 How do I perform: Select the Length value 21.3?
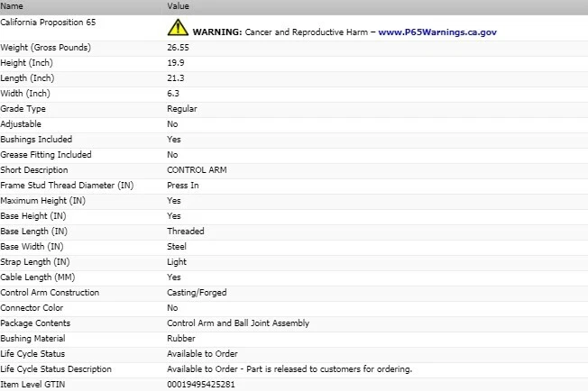176,78
